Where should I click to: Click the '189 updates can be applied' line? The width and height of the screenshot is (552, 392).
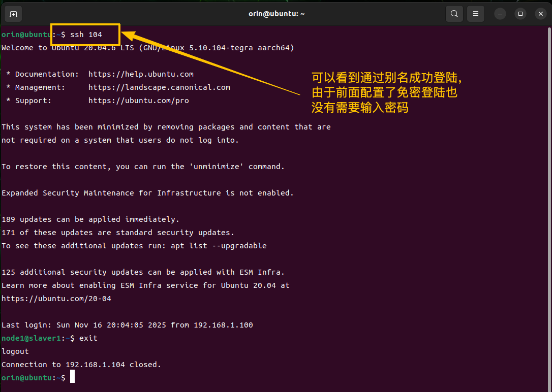coord(90,219)
